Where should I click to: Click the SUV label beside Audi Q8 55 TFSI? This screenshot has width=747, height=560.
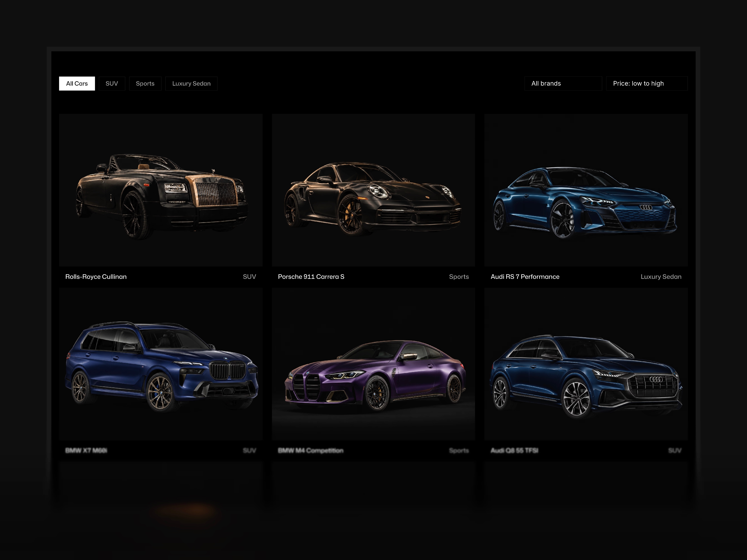(x=675, y=451)
